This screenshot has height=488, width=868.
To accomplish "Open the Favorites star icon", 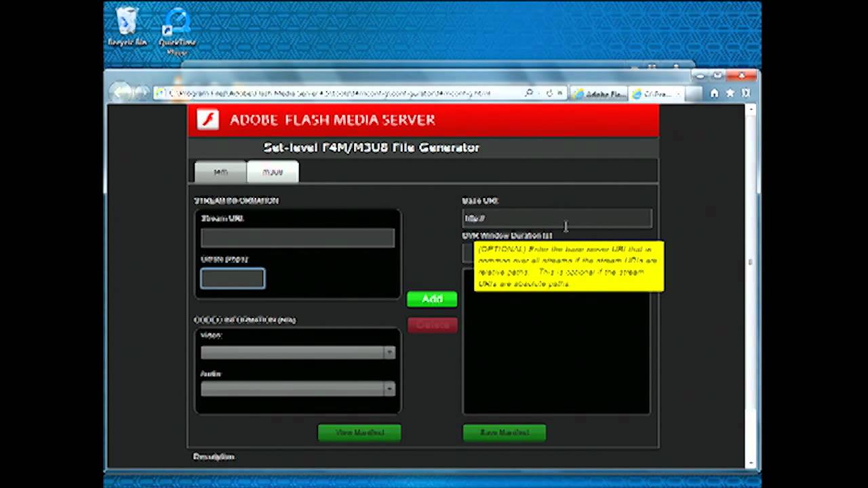I will point(730,94).
